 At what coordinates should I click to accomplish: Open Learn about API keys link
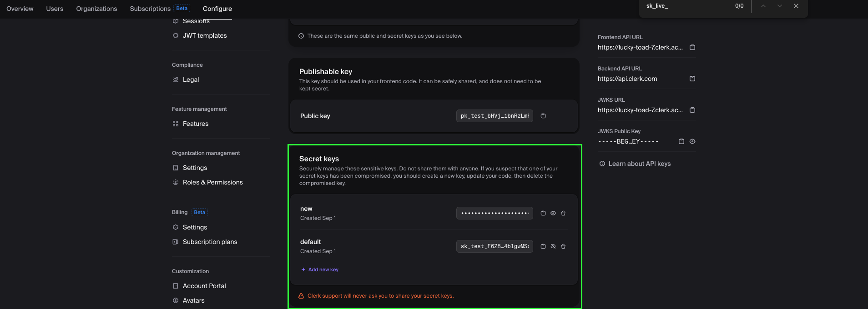pyautogui.click(x=635, y=164)
